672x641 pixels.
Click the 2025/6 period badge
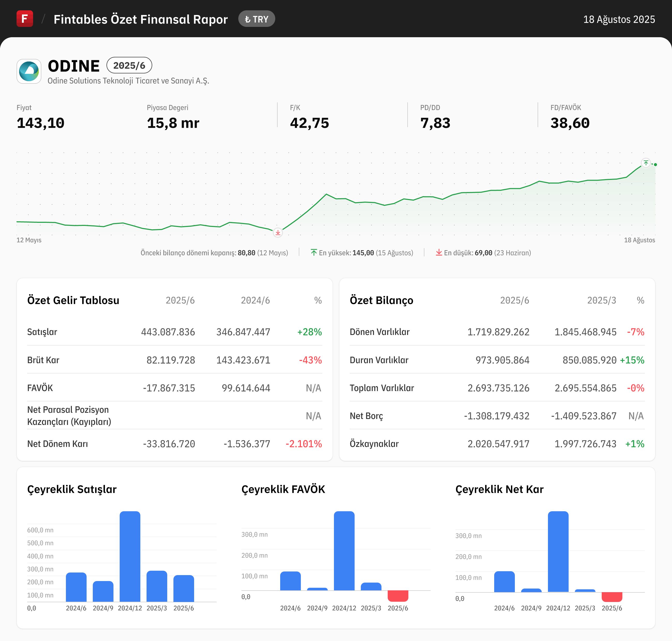(129, 65)
